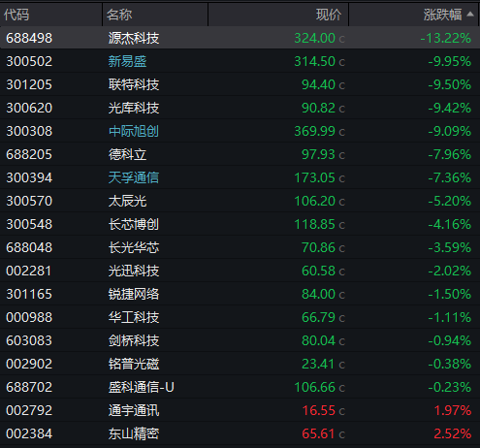The width and height of the screenshot is (480, 448).
Task: Select stock name 太辰光
Action: [127, 201]
